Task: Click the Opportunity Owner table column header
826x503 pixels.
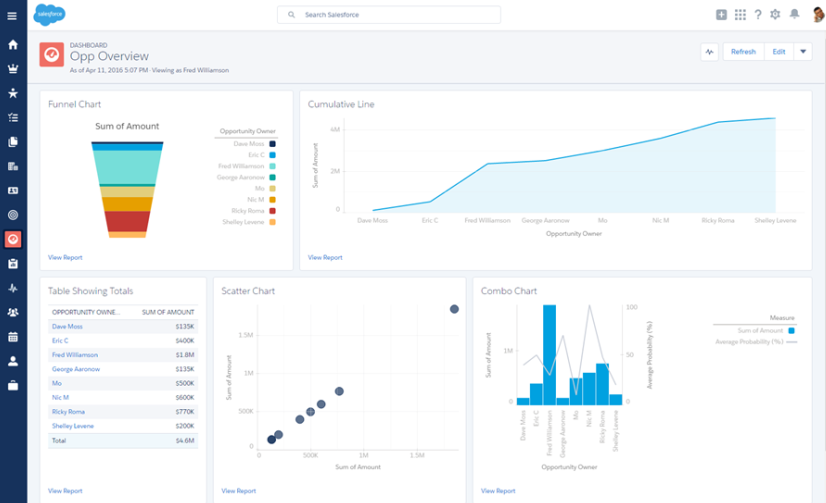Action: click(86, 312)
